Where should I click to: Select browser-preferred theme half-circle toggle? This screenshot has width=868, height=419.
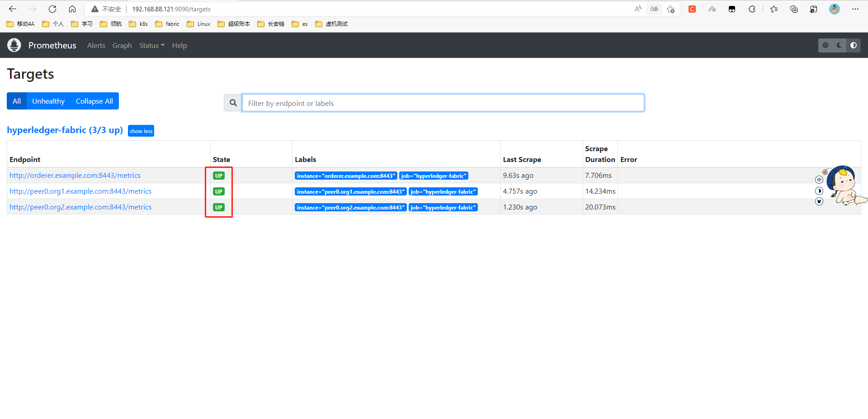(854, 45)
